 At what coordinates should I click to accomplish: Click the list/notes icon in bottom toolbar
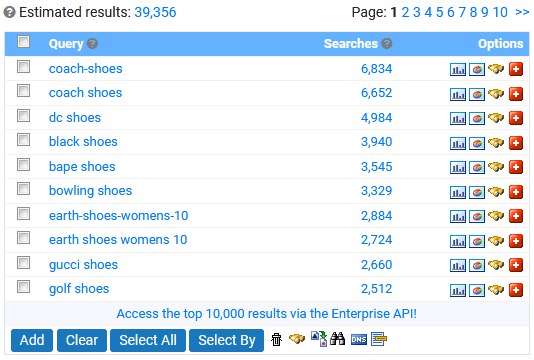coord(379,339)
